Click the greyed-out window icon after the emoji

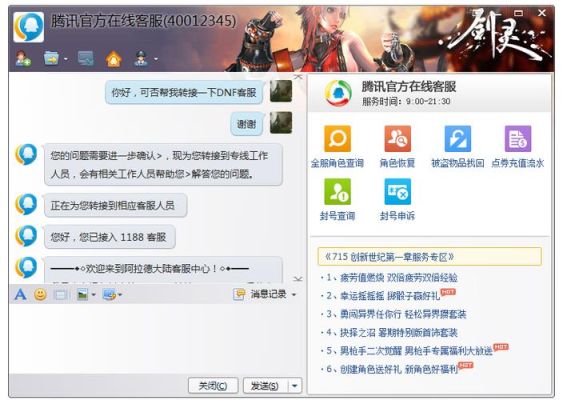60,294
